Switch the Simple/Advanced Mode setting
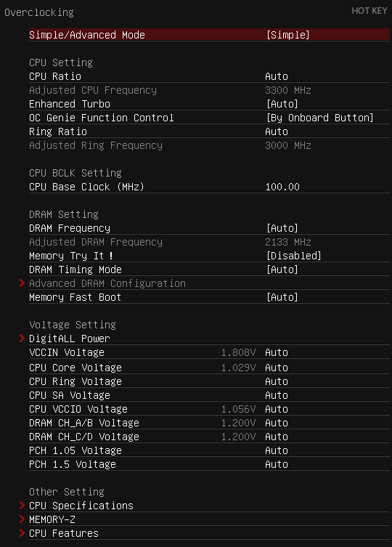The width and height of the screenshot is (392, 547). point(209,35)
